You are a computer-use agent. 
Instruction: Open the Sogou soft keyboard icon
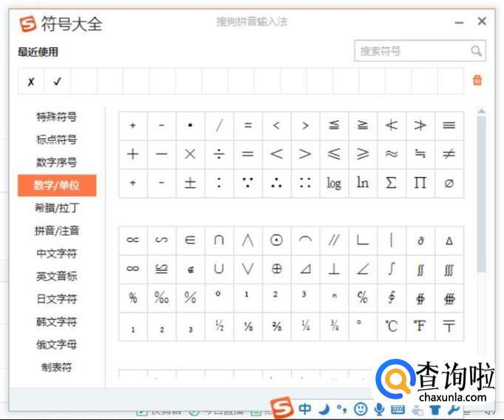pos(398,409)
